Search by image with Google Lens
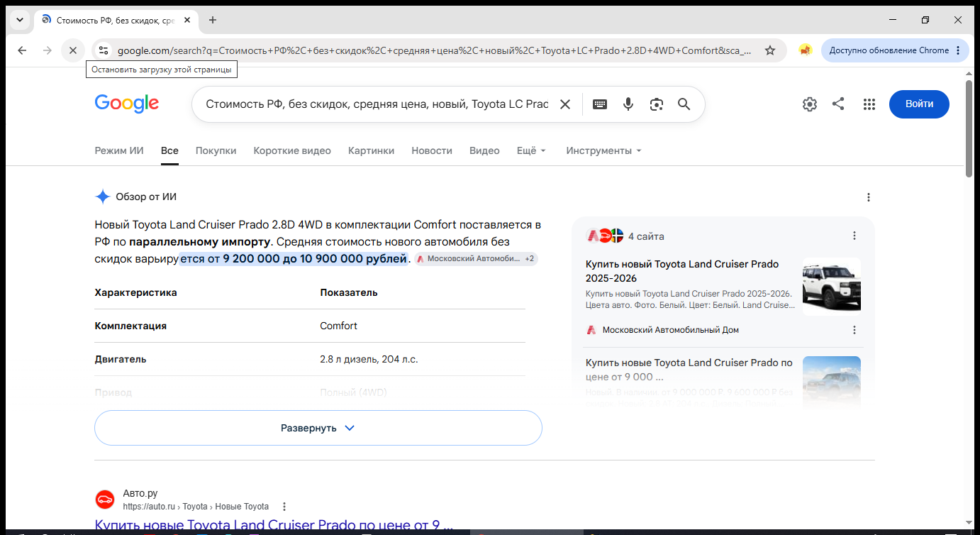The image size is (980, 535). point(657,104)
